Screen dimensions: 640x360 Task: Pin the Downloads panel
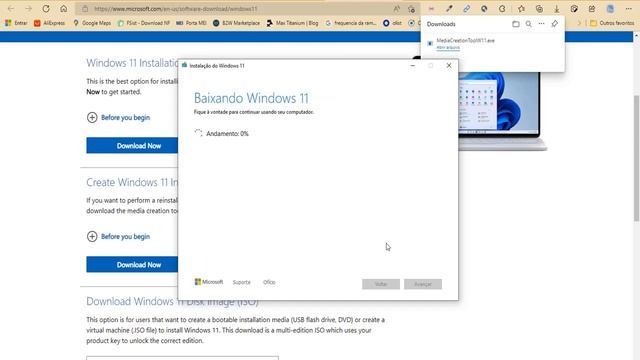[x=554, y=24]
